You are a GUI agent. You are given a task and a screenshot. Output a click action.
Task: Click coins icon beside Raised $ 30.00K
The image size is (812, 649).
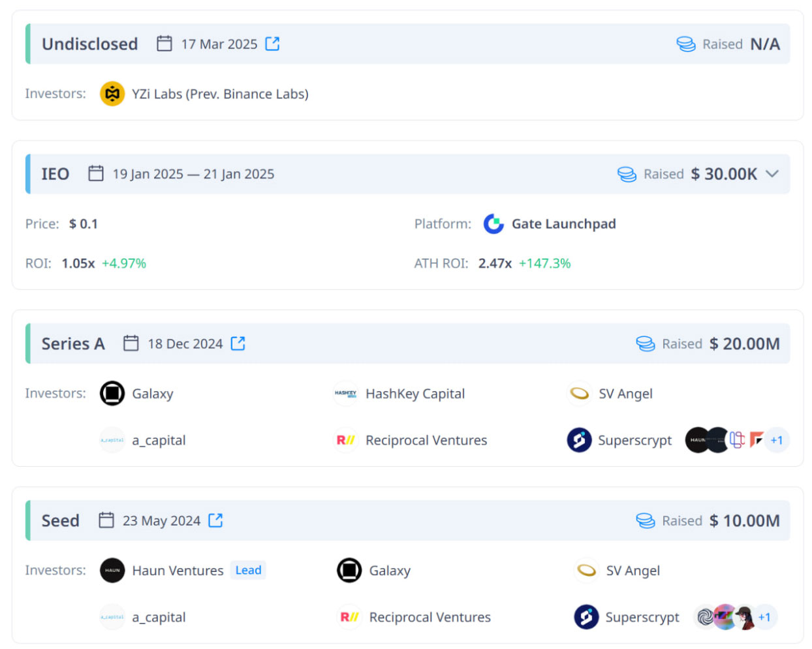(x=627, y=174)
